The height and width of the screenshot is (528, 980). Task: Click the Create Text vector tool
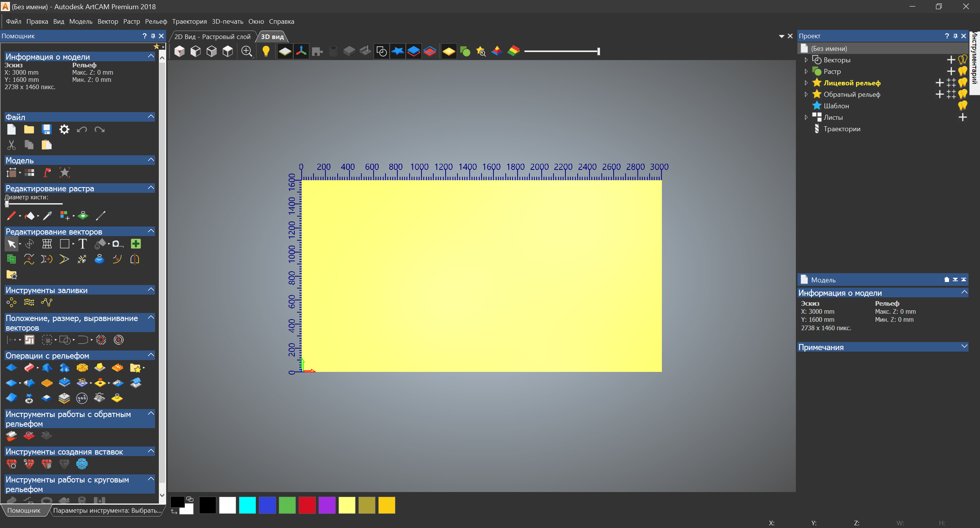(82, 244)
